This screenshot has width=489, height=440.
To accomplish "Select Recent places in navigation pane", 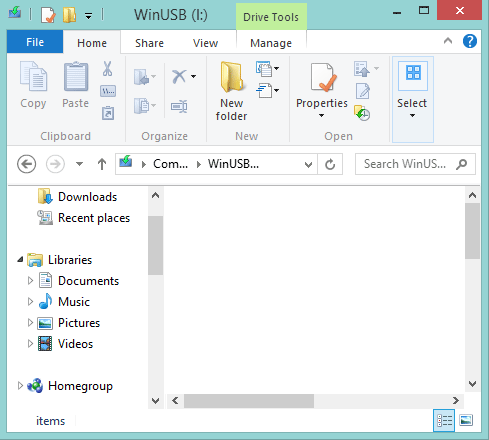I will 83,218.
